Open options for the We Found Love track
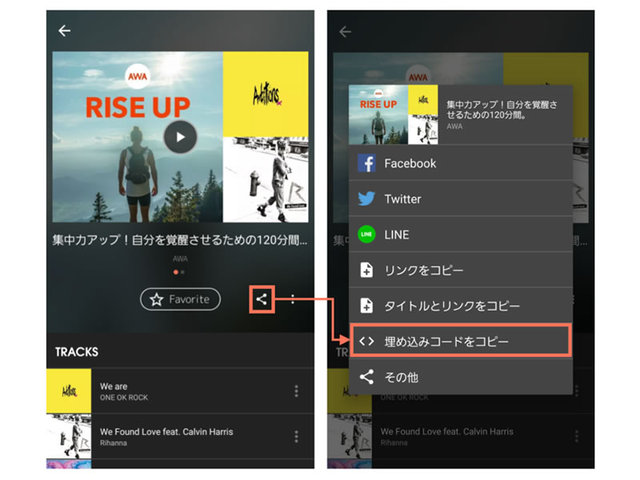This screenshot has height=480, width=640. coord(296,436)
